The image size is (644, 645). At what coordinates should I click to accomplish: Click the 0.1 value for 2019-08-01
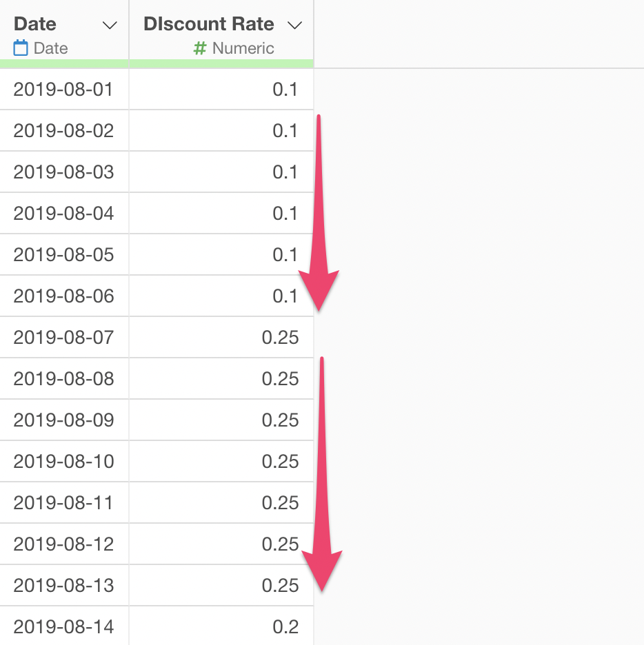pos(285,90)
